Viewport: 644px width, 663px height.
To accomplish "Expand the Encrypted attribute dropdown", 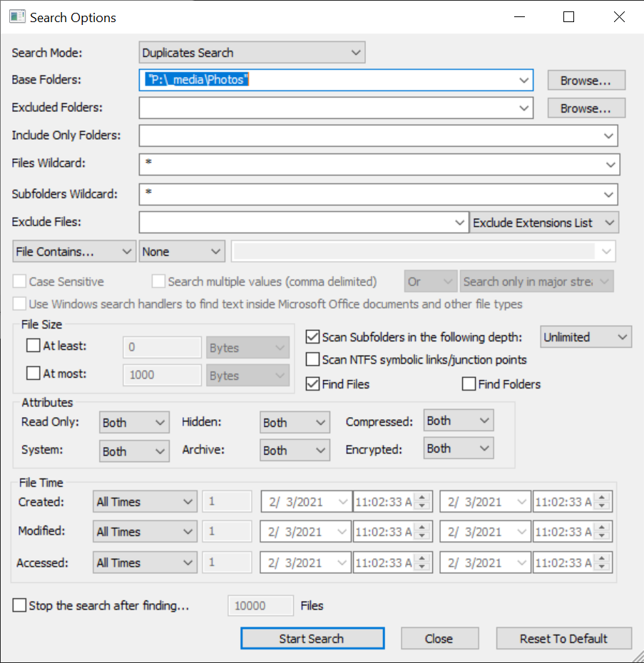I will [458, 448].
